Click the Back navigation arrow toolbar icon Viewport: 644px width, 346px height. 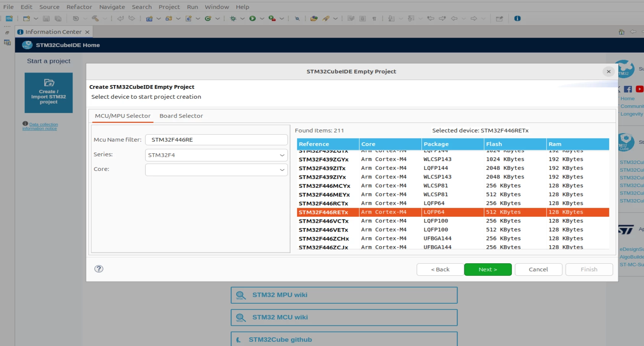pyautogui.click(x=454, y=18)
